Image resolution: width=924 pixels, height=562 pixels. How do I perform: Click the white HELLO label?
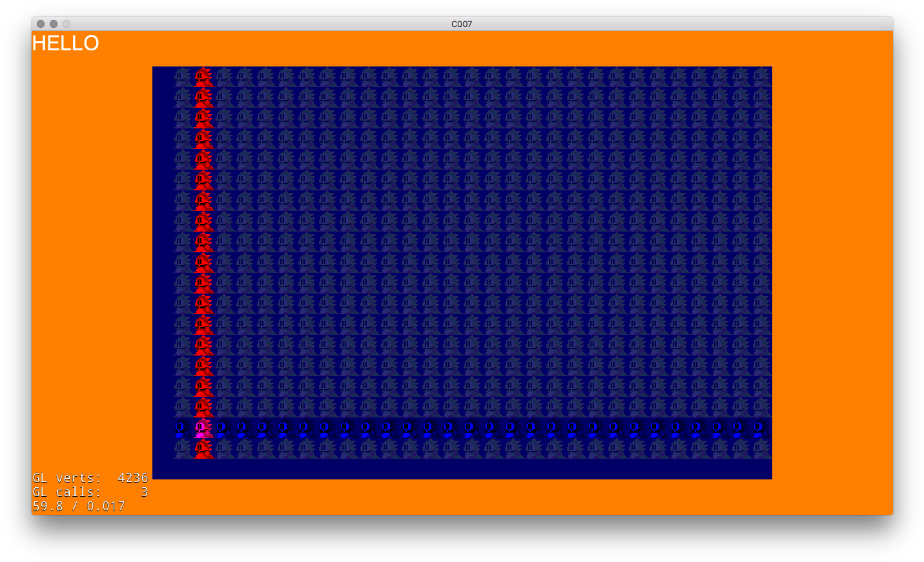[65, 43]
